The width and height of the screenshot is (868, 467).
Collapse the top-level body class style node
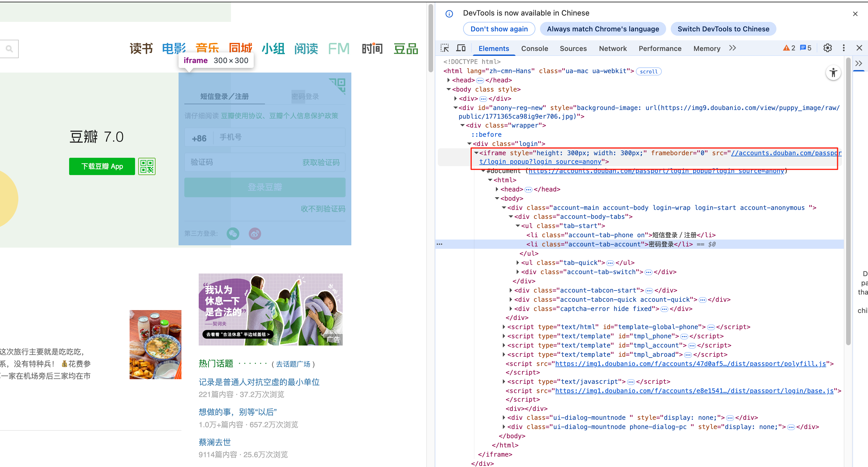click(x=448, y=89)
